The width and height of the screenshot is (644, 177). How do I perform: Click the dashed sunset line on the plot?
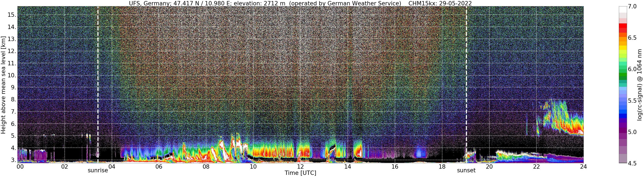(x=467, y=85)
